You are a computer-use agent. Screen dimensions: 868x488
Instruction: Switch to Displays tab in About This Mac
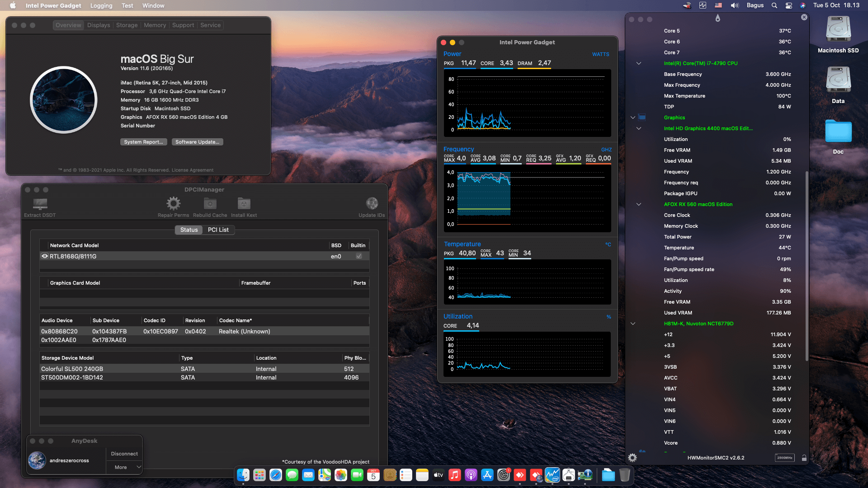click(x=99, y=25)
